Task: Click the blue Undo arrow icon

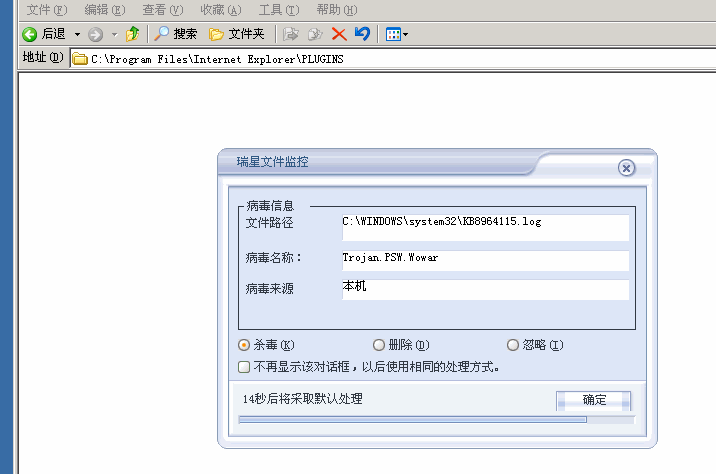Action: [x=363, y=34]
